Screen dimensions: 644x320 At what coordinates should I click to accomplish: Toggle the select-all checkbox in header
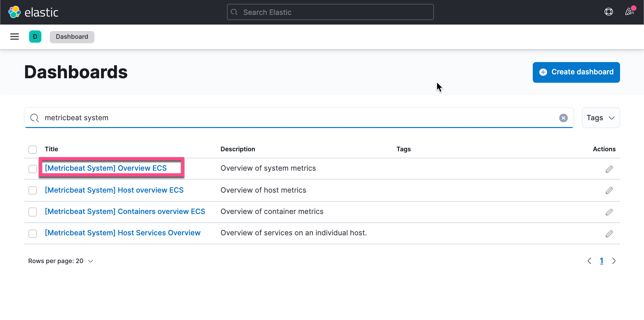click(x=33, y=150)
